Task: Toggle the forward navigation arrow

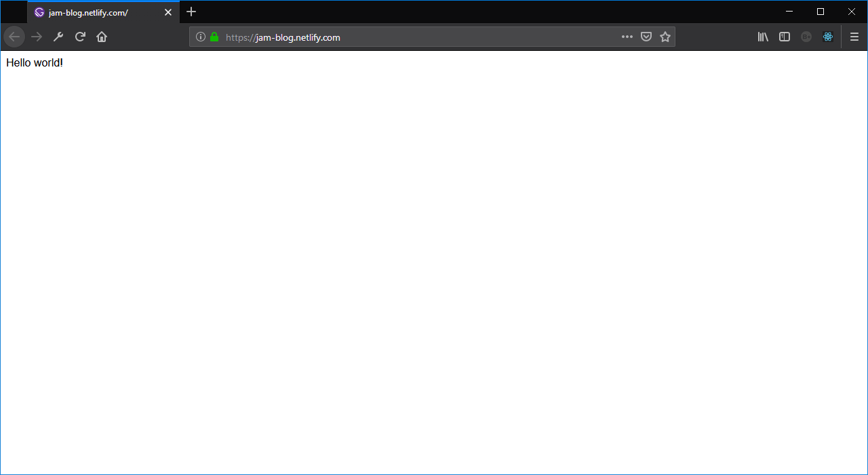Action: point(37,37)
